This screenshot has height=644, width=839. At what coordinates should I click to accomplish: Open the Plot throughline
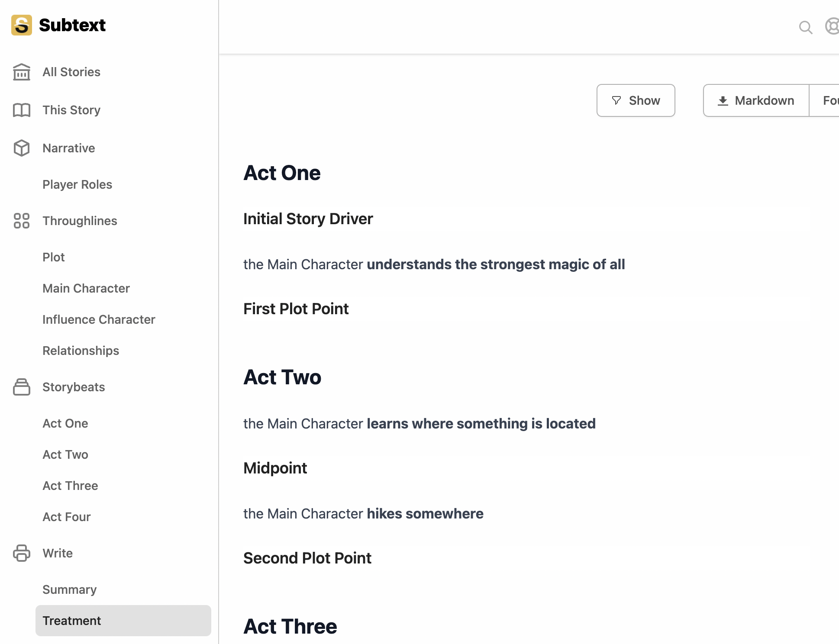[54, 257]
